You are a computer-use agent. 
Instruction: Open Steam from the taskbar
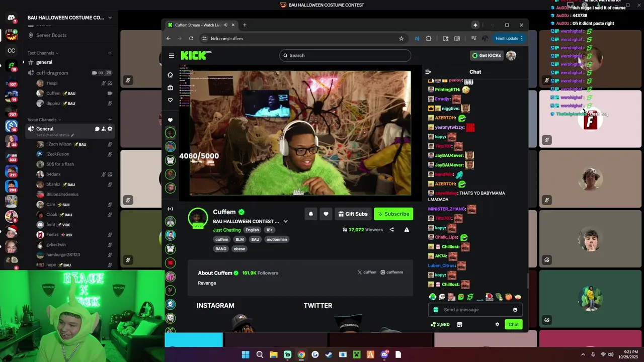point(329,354)
